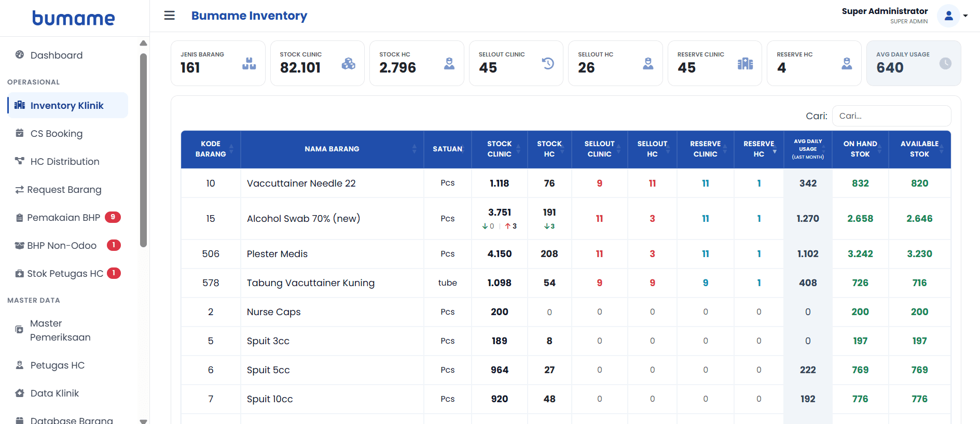Image resolution: width=980 pixels, height=424 pixels.
Task: Click on hand stok value 832
Action: [860, 183]
